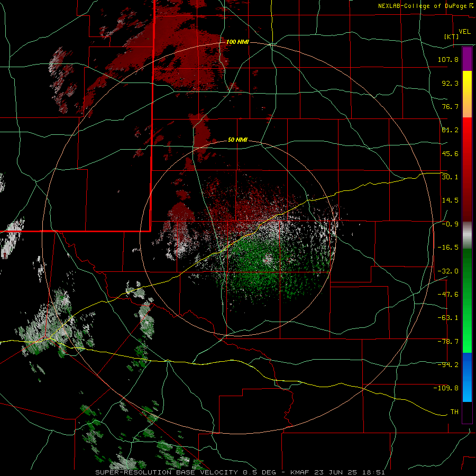Viewport: 476px width, 476px height.
Task: Click the 100 NMI range ring label
Action: click(x=237, y=42)
